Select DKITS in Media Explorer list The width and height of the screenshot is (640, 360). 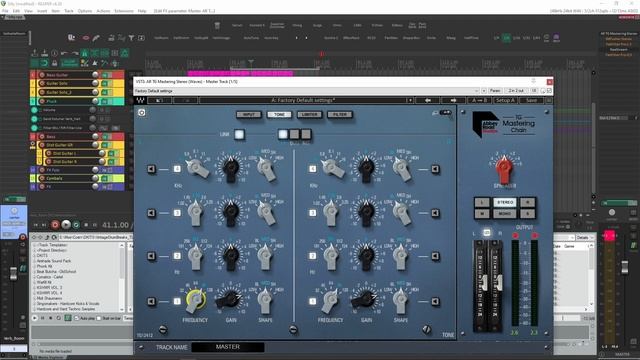coord(42,256)
